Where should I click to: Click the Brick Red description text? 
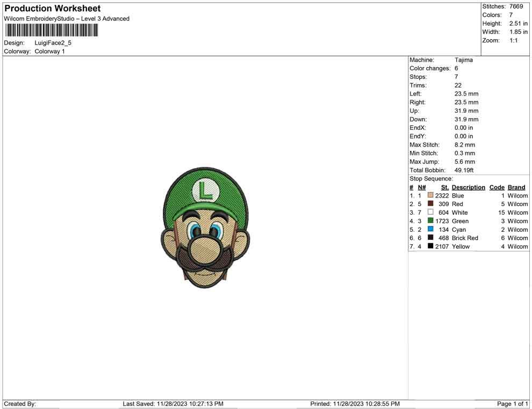click(465, 238)
